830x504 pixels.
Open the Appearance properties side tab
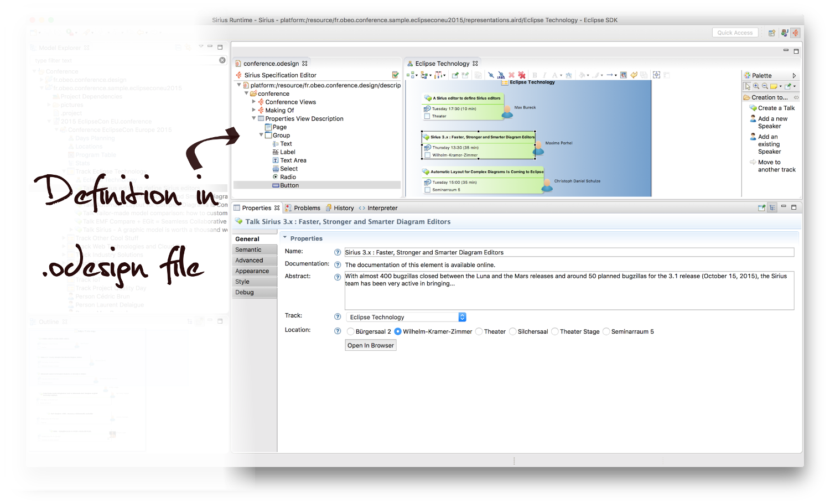[x=255, y=271]
